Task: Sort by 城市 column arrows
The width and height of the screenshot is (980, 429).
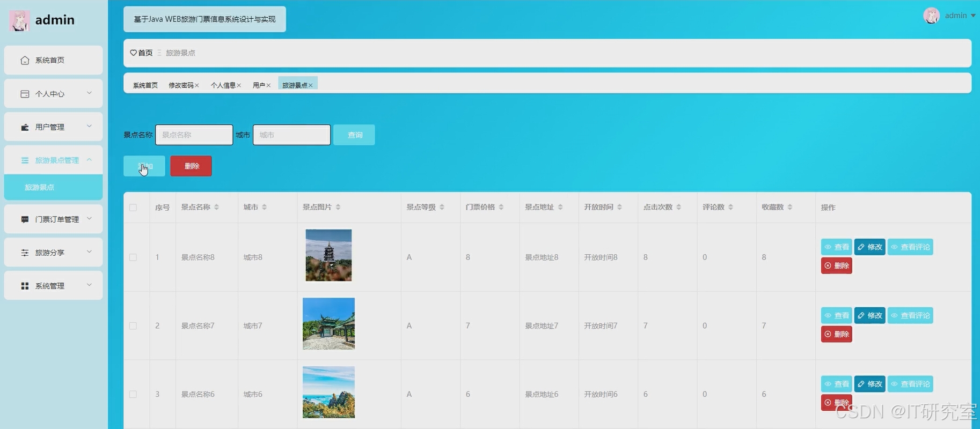Action: tap(264, 207)
